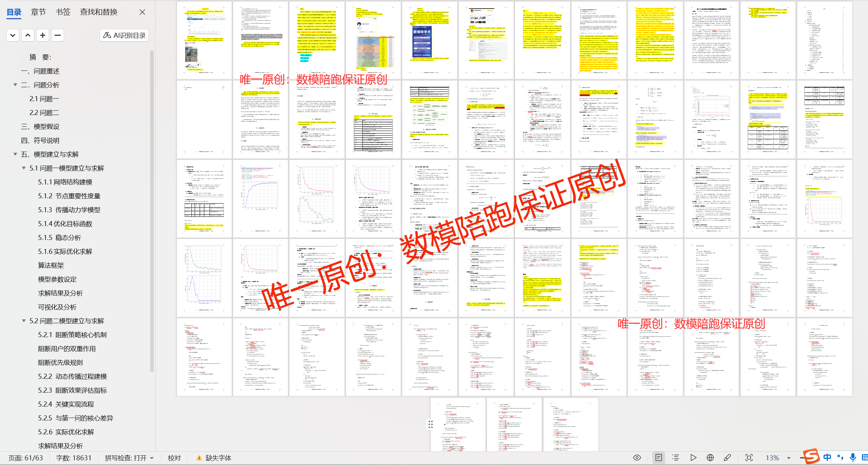The height and width of the screenshot is (466, 868).
Task: Open the 查找和替换 tab
Action: [x=99, y=12]
